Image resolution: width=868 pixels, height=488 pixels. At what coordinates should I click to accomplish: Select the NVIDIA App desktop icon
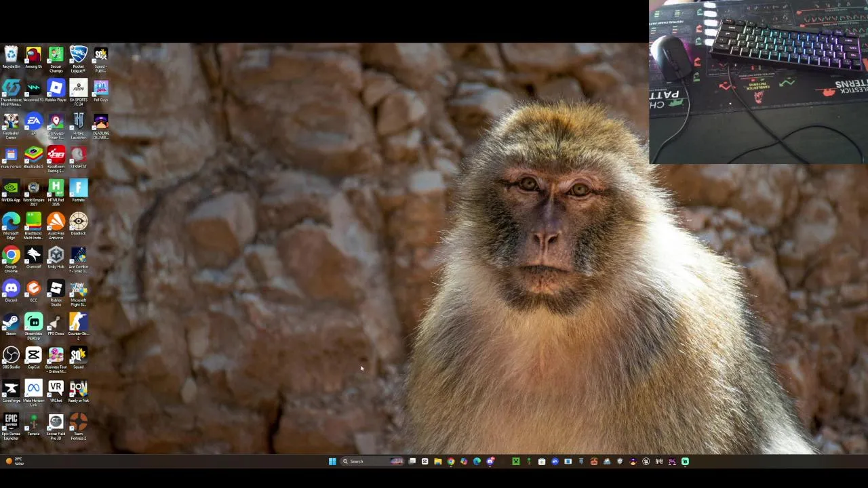point(11,190)
